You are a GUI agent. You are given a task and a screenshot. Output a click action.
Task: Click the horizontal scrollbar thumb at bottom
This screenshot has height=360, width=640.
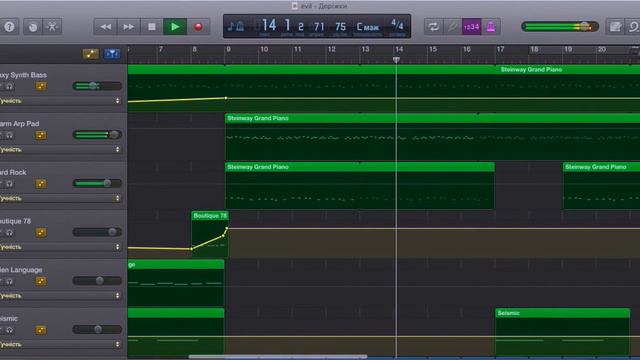pyautogui.click(x=278, y=357)
